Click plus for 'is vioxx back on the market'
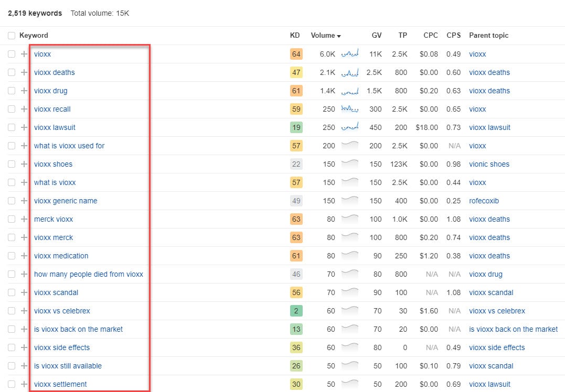Image resolution: width=565 pixels, height=392 pixels. pos(24,329)
